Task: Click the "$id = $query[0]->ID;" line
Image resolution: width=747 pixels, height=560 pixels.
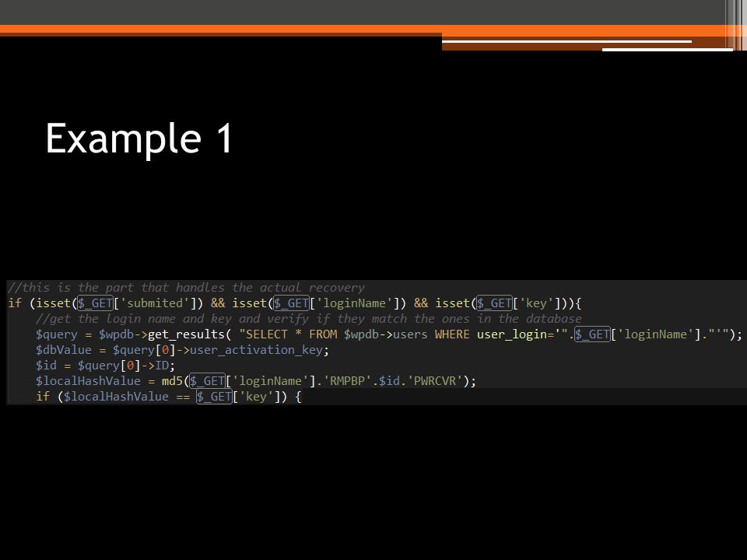Action: 105,366
